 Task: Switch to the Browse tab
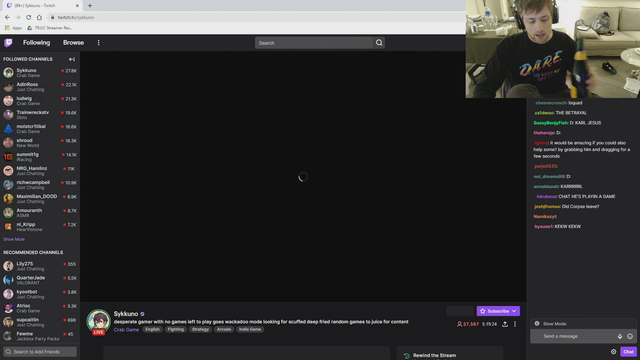[73, 42]
